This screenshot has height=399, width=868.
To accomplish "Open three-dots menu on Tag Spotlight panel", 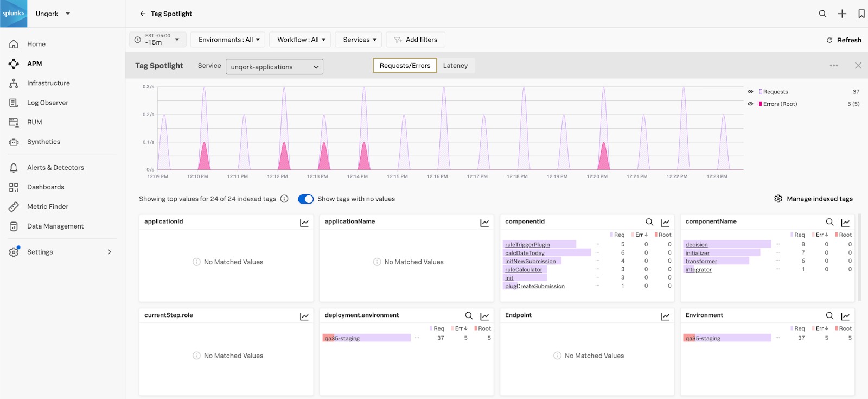I will pos(834,66).
